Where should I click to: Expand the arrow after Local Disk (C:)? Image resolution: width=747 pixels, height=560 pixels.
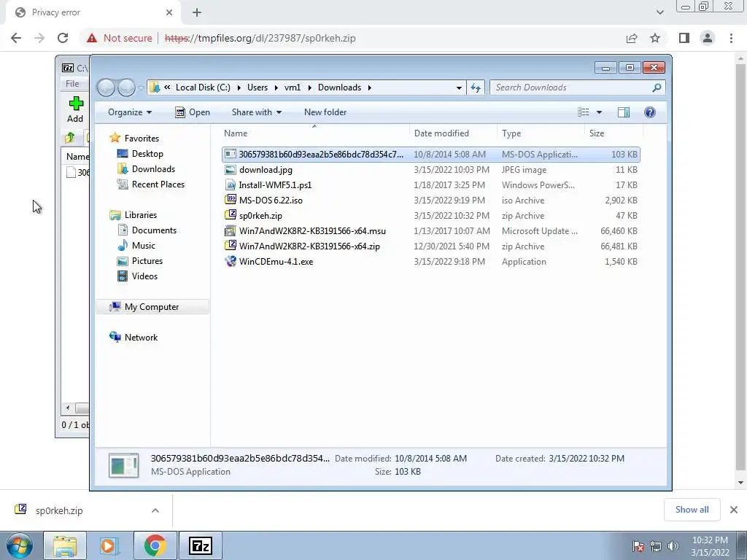pyautogui.click(x=239, y=87)
